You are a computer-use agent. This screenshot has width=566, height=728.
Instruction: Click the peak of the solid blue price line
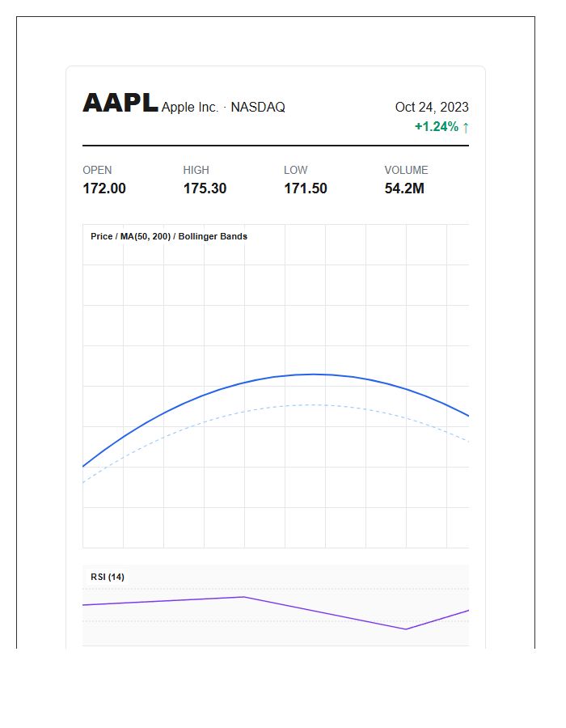(314, 375)
